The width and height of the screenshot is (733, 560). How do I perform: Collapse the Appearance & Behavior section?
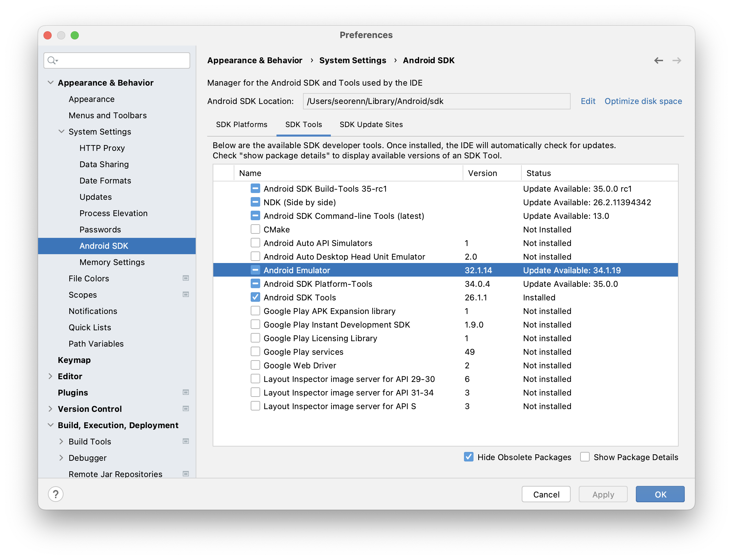[x=51, y=83]
